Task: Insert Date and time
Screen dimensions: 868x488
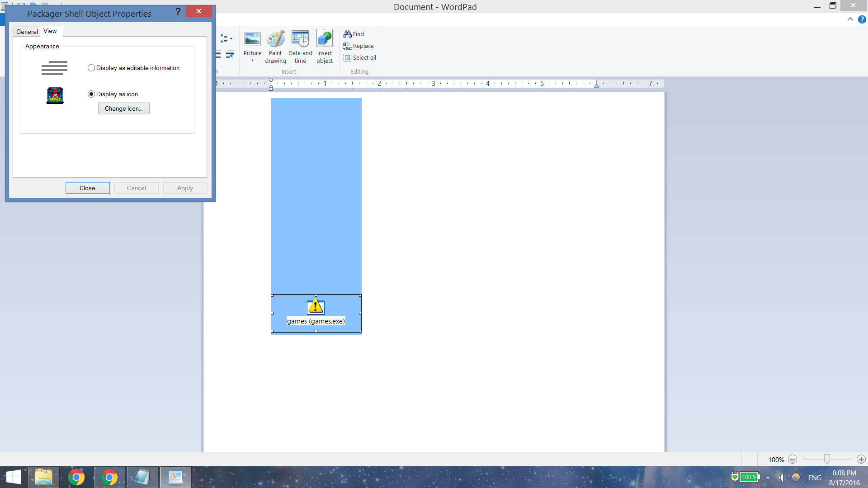Action: [300, 40]
